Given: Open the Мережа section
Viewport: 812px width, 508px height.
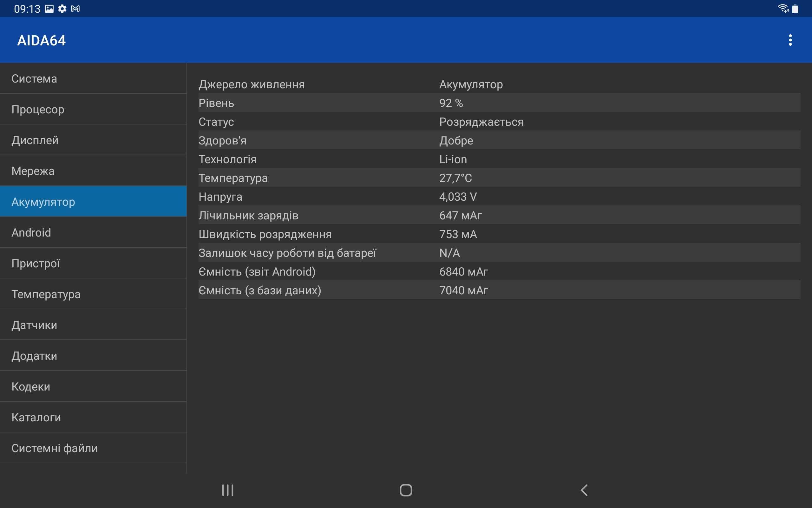Looking at the screenshot, I should [x=93, y=171].
